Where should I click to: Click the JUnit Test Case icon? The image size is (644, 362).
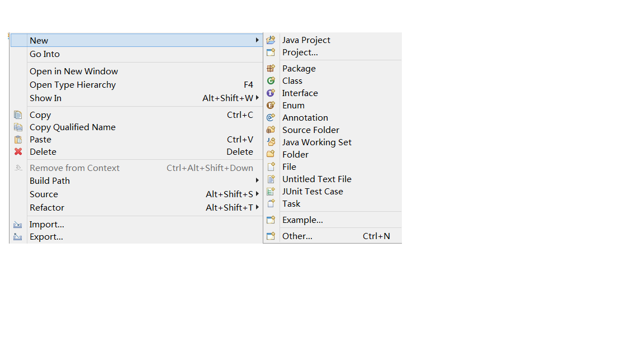271,191
